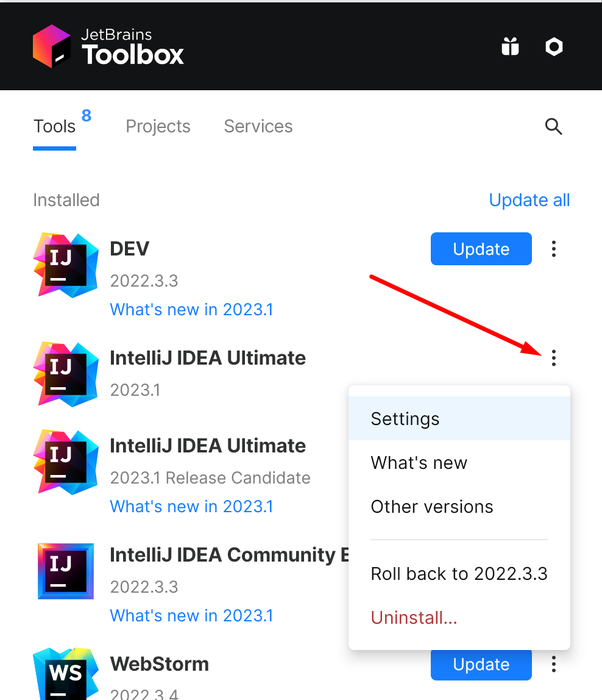Open three-dot menu for WebStorm
This screenshot has height=700, width=602.
tap(553, 664)
